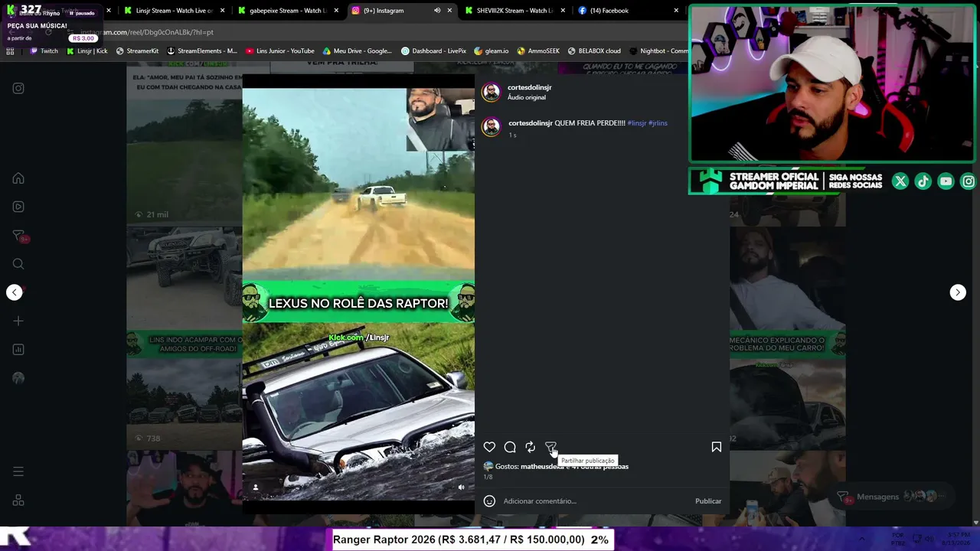This screenshot has height=551, width=980.
Task: Show hidden icons chevron in the system tray
Action: point(862,539)
